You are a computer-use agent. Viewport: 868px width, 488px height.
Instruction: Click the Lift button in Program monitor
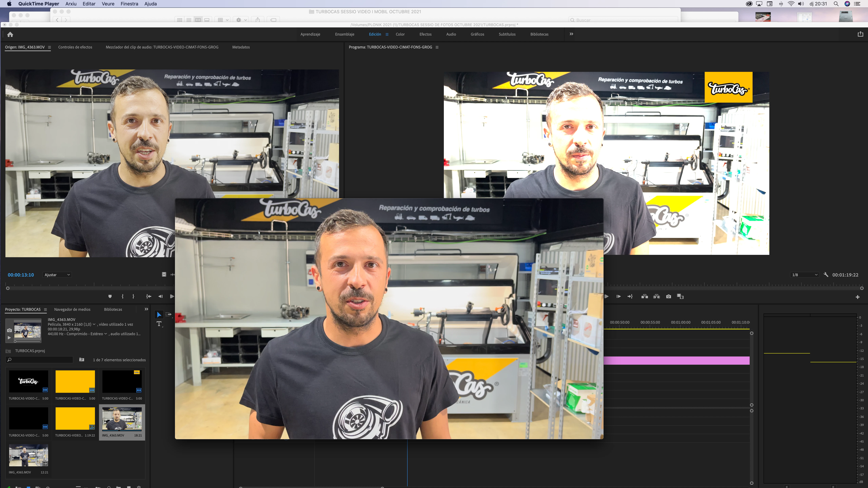(645, 296)
